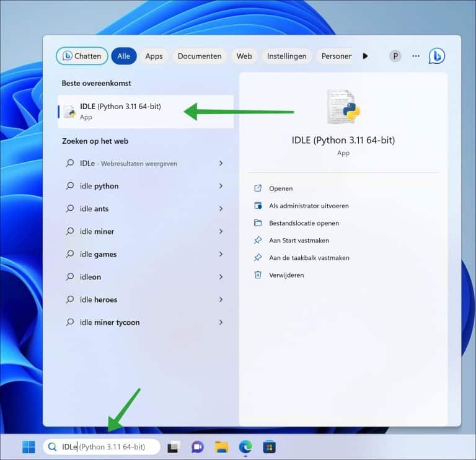The height and width of the screenshot is (460, 476).
Task: Launch the Teams chat taskbar icon
Action: pos(198,447)
